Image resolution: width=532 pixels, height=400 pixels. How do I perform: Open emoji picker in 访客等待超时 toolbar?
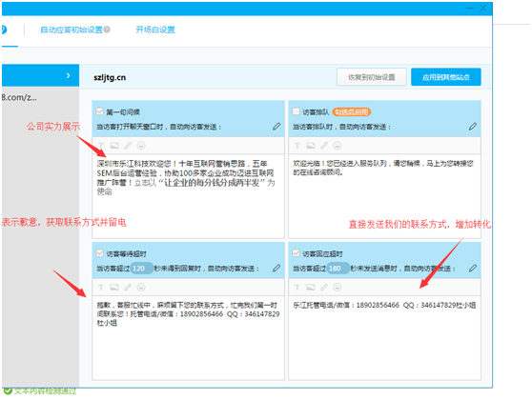click(x=141, y=287)
